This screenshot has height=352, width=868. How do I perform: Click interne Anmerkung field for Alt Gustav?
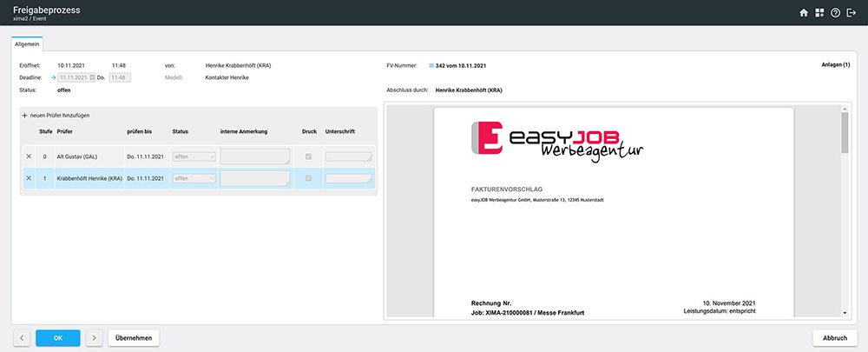(x=254, y=156)
